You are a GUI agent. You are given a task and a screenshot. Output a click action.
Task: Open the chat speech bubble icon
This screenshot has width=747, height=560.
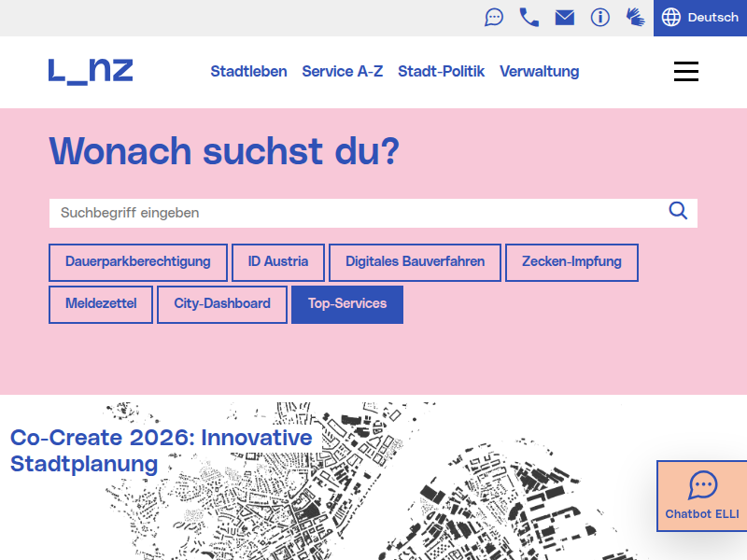(x=494, y=18)
